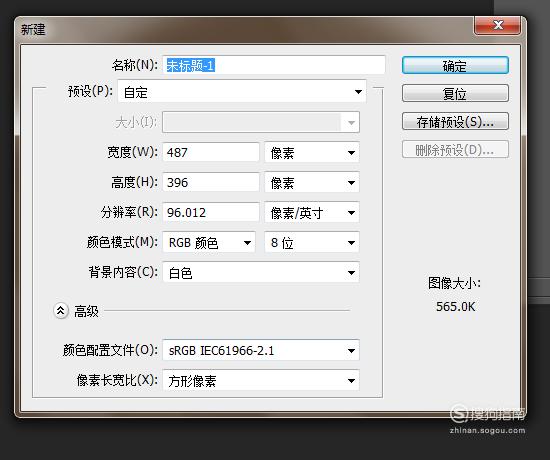Open the 预设 dropdown showing 自定
The width and height of the screenshot is (550, 460).
pos(242,92)
